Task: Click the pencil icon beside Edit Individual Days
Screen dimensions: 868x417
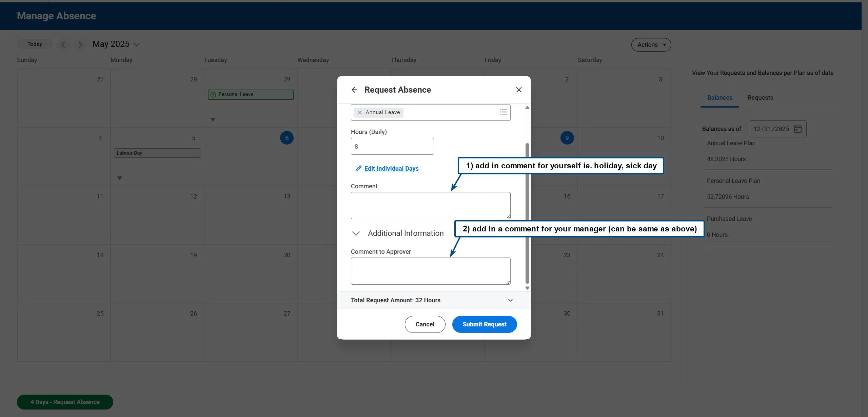Action: coord(358,168)
